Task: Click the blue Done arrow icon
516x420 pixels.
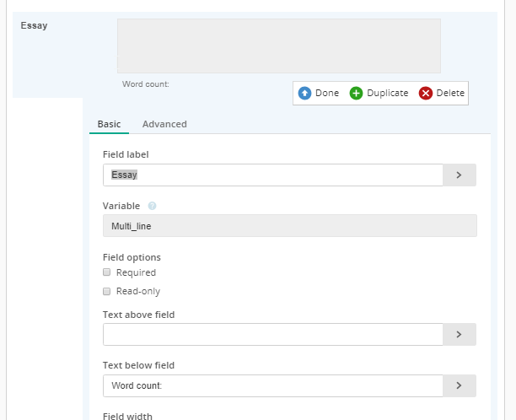Action: [x=304, y=93]
